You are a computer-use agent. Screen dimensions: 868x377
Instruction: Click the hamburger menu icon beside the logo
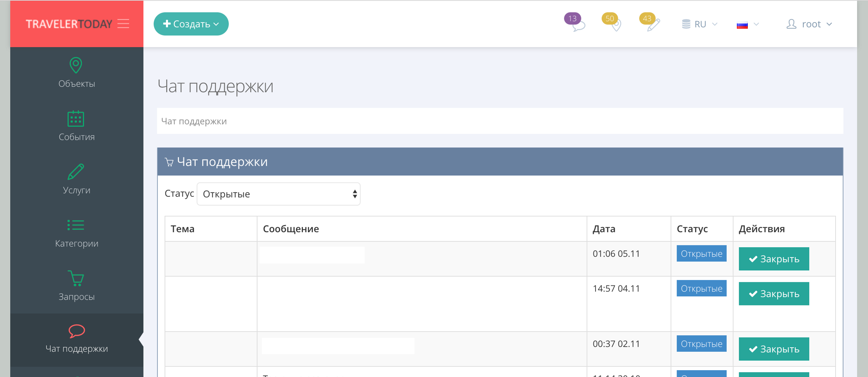point(123,24)
